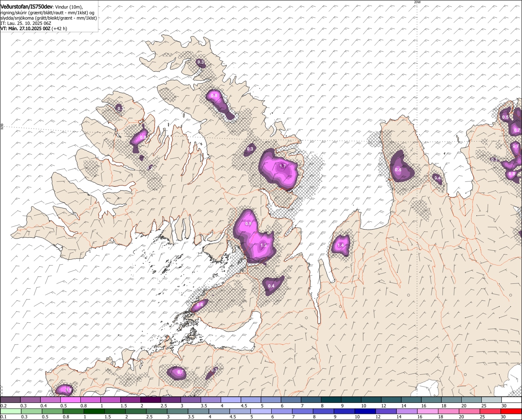Viewport: 522px width, 420px height.
Task: Select top scale swatch between 0.5 and 0.8
Action: [71, 400]
